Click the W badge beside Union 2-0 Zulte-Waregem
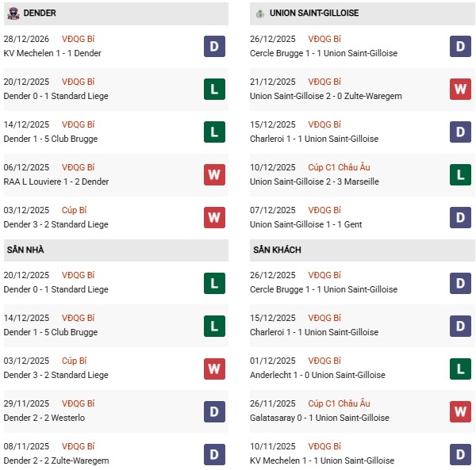Screen dimensions: 476x470 pos(460,90)
